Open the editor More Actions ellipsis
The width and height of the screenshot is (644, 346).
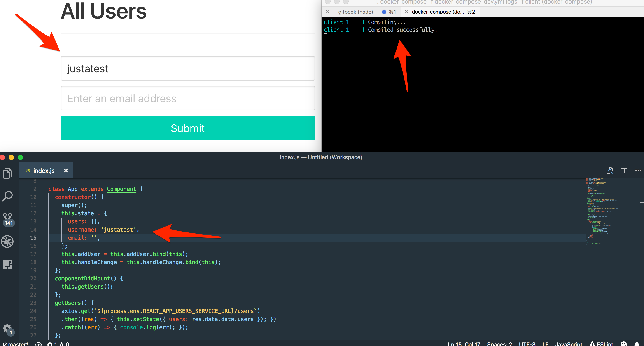point(638,171)
